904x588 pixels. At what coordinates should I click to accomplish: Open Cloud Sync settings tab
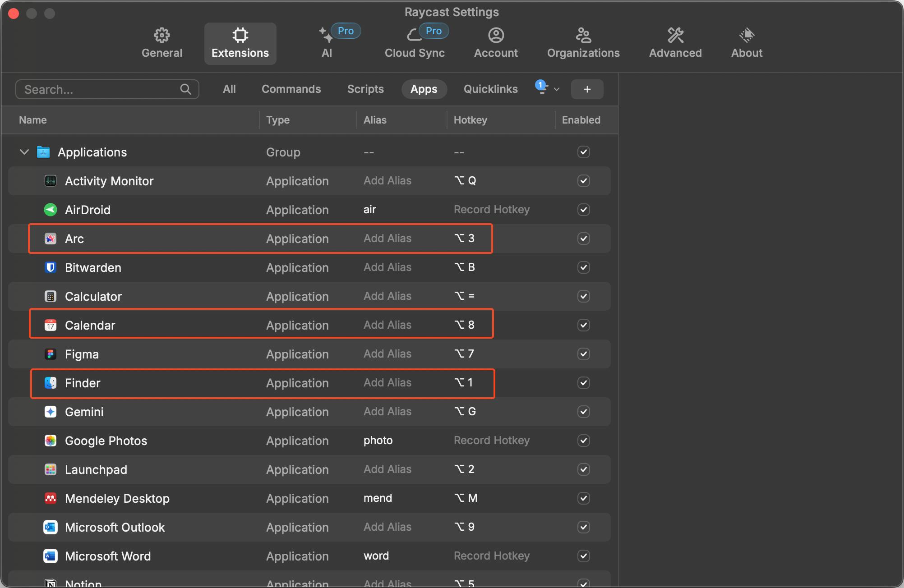pyautogui.click(x=415, y=43)
